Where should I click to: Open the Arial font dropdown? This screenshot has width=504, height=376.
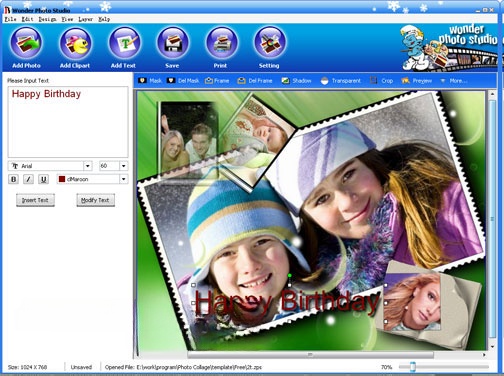(x=87, y=166)
